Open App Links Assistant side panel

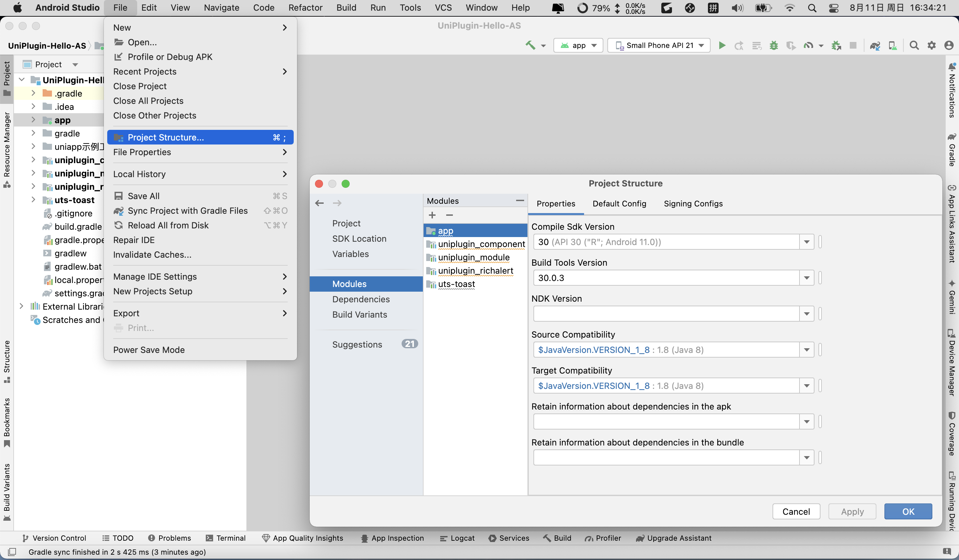[952, 224]
